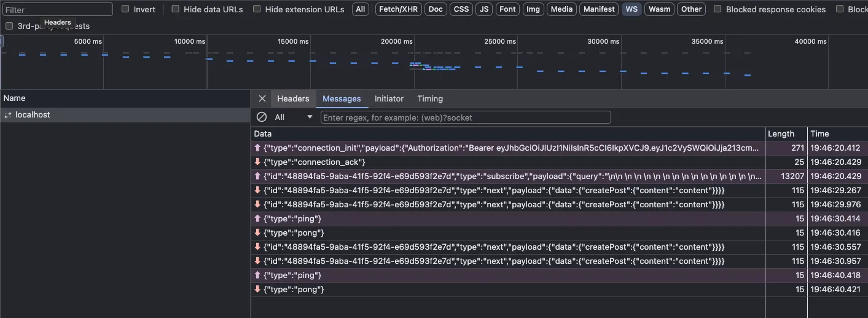Click the down arrow on the connection_ack message
This screenshot has width=868, height=318.
pos(257,162)
